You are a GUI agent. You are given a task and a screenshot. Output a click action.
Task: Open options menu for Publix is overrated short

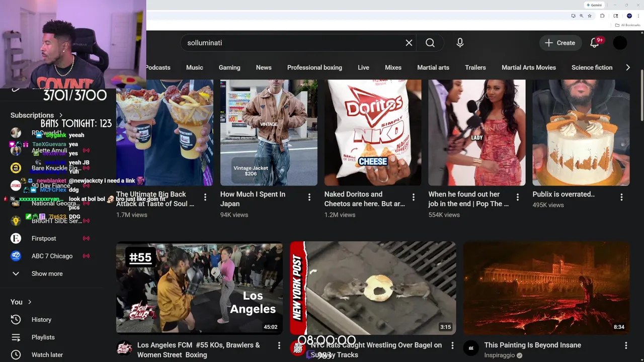[622, 197]
